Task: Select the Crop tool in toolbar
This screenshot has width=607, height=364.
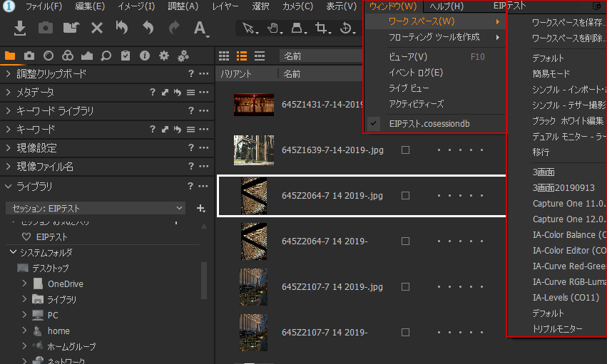Action: tap(322, 28)
